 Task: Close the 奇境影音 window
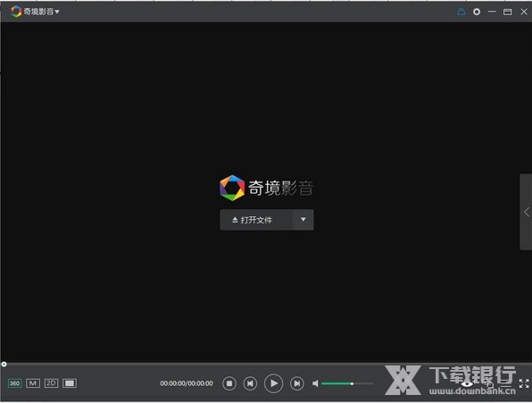[x=524, y=12]
